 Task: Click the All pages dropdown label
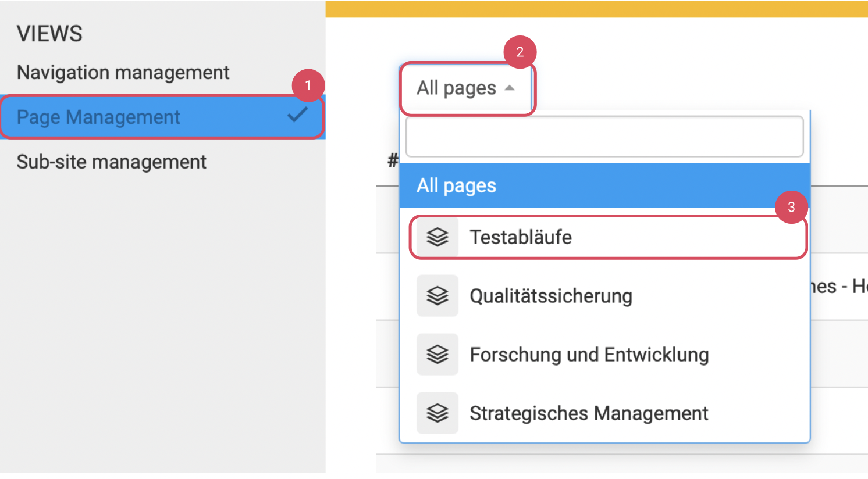point(456,88)
